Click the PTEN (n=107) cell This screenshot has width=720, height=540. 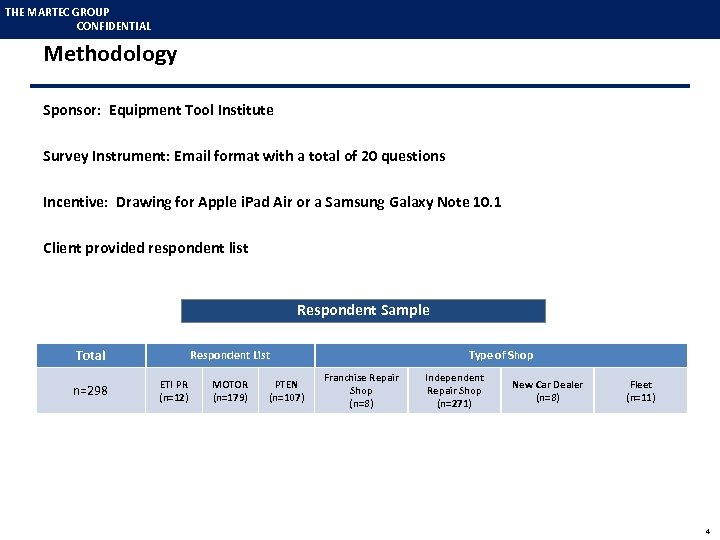point(287,391)
